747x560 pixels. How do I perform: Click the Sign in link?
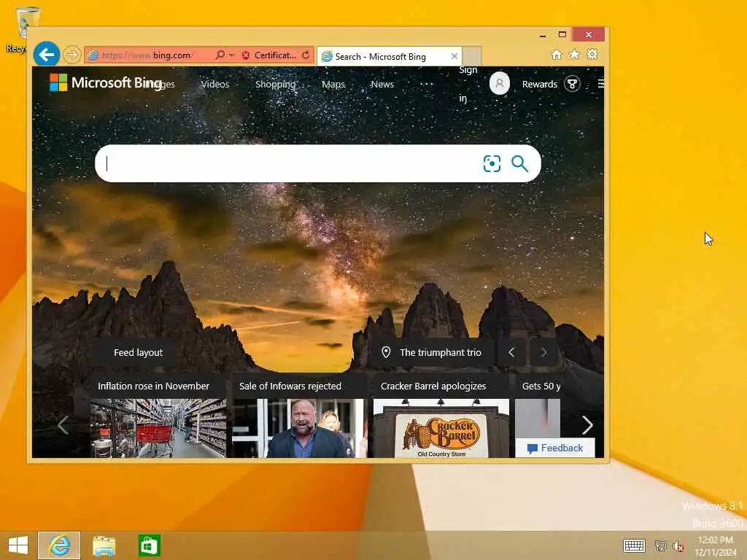pos(468,84)
